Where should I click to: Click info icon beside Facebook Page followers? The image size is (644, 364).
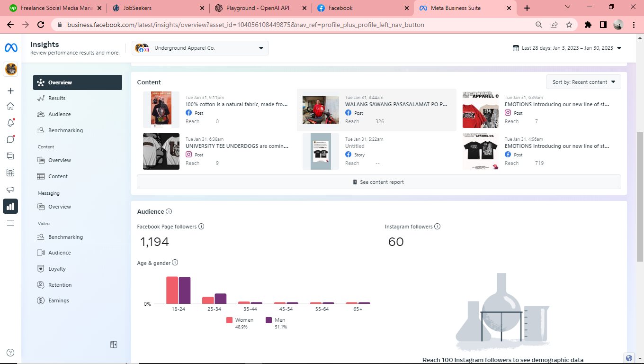point(201,227)
